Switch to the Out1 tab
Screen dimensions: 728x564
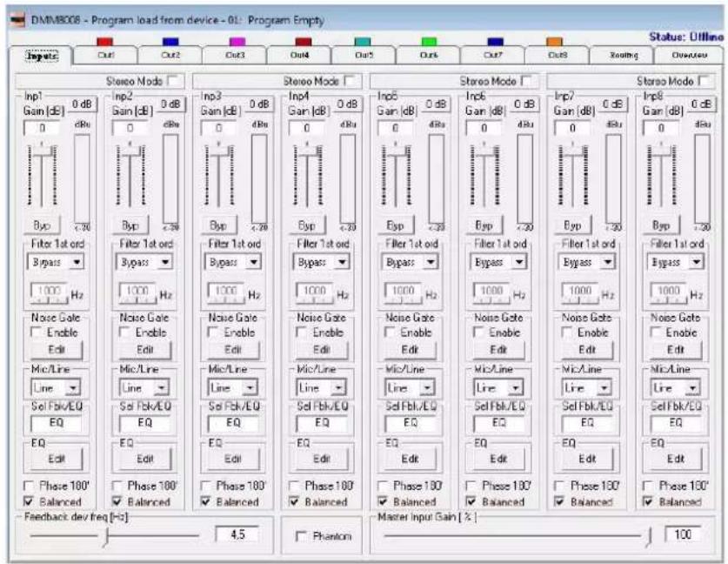coord(106,56)
